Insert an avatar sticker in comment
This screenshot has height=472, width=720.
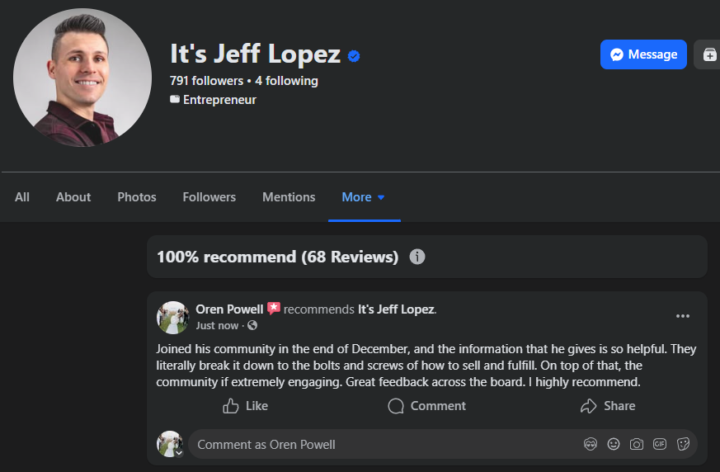591,444
